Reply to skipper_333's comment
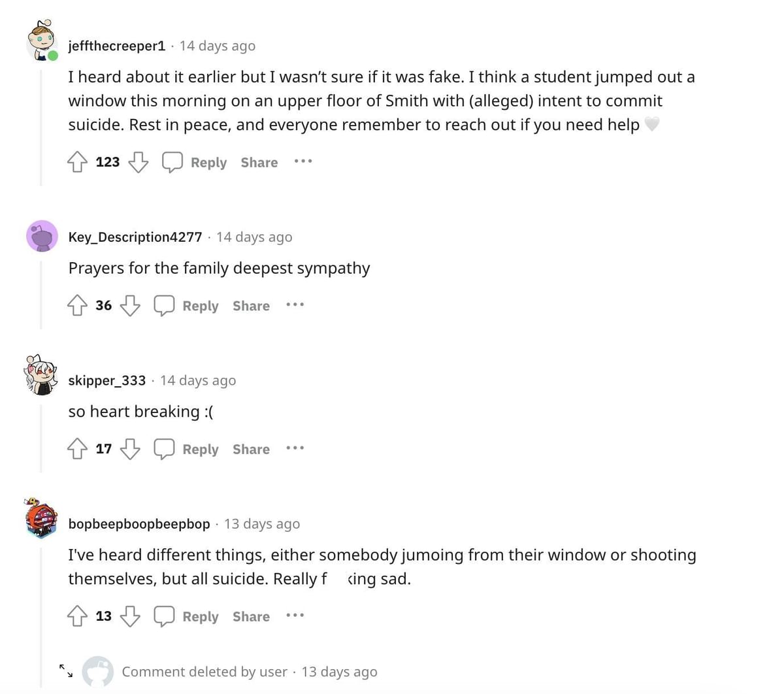Screen dimensions: 784x694 pyautogui.click(x=200, y=450)
